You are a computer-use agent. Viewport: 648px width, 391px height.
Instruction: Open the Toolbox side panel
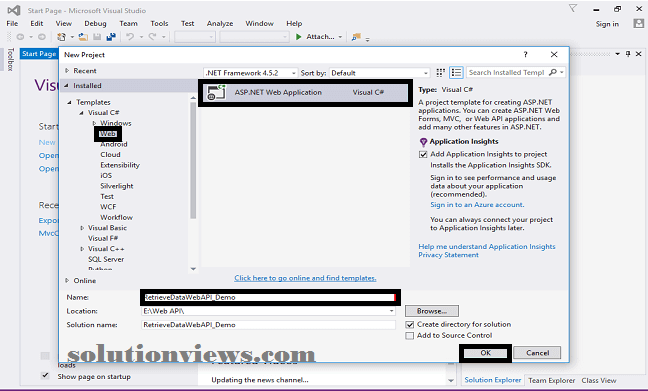pyautogui.click(x=10, y=60)
